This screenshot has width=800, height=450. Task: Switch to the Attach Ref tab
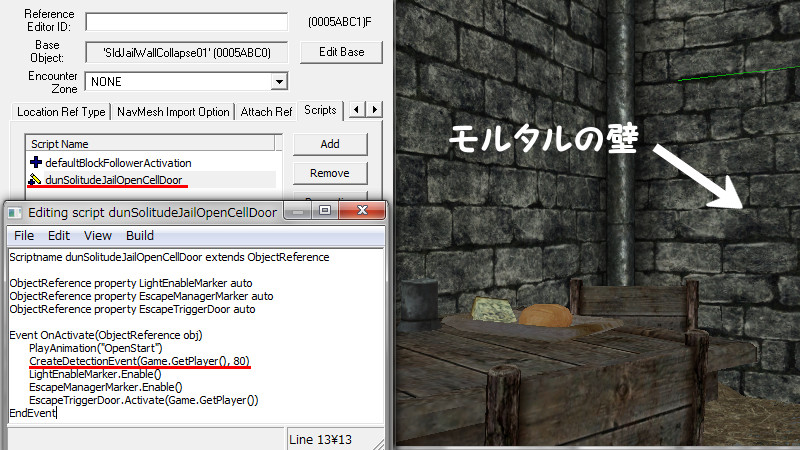pyautogui.click(x=266, y=112)
